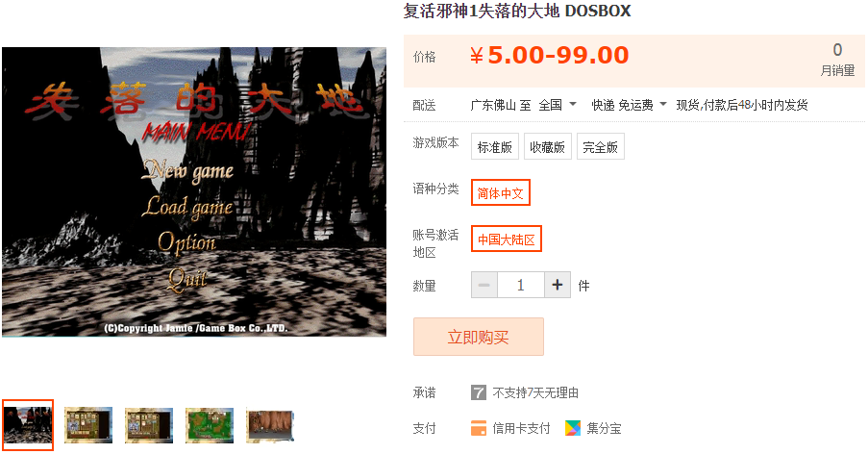The width and height of the screenshot is (868, 454).
Task: Click the 立即购买 buy now button
Action: pyautogui.click(x=479, y=337)
